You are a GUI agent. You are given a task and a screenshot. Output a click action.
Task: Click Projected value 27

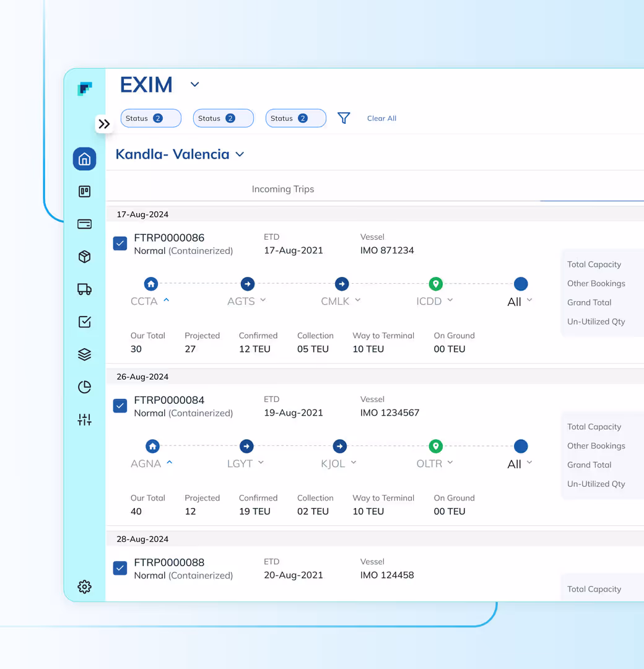190,349
